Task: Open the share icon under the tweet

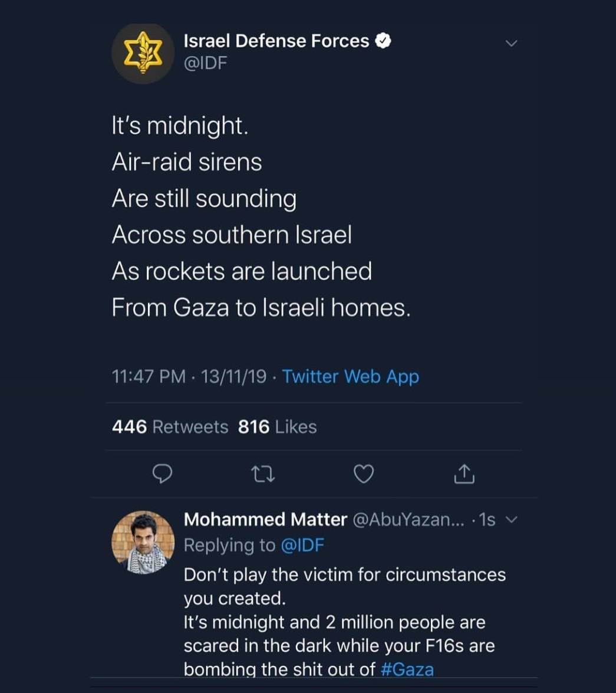Action: click(464, 474)
